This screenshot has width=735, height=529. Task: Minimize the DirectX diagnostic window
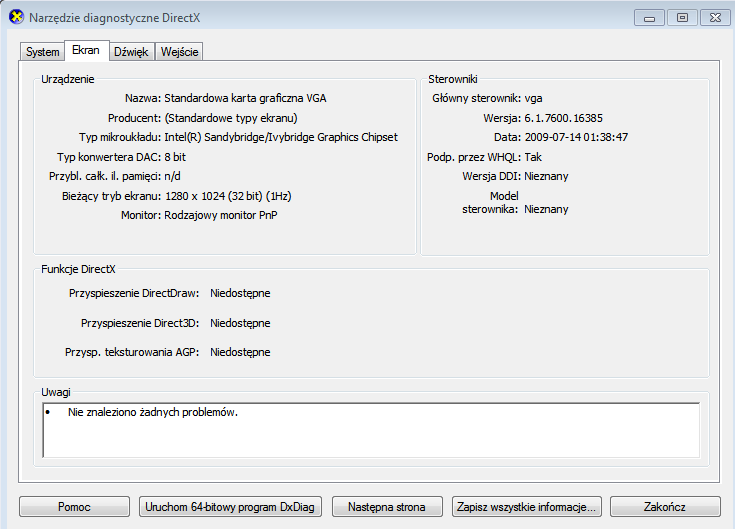click(649, 18)
